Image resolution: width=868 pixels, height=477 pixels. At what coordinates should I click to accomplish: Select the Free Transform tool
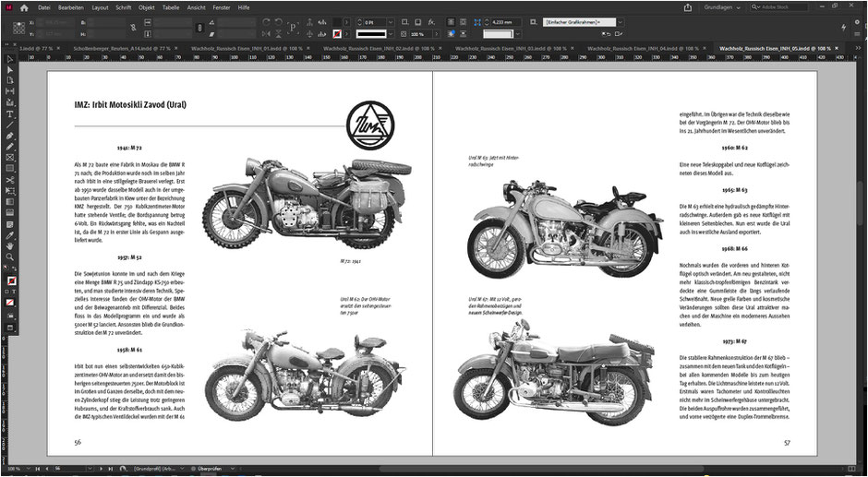[x=10, y=190]
